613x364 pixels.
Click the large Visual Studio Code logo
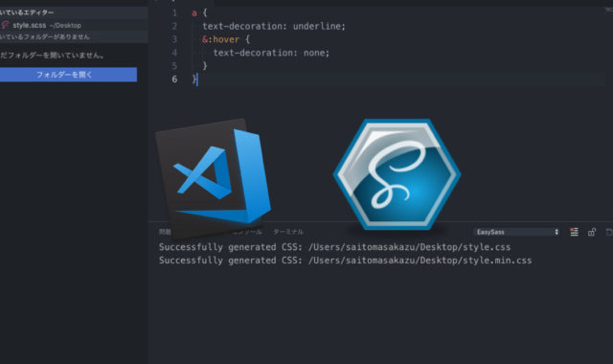pyautogui.click(x=213, y=178)
